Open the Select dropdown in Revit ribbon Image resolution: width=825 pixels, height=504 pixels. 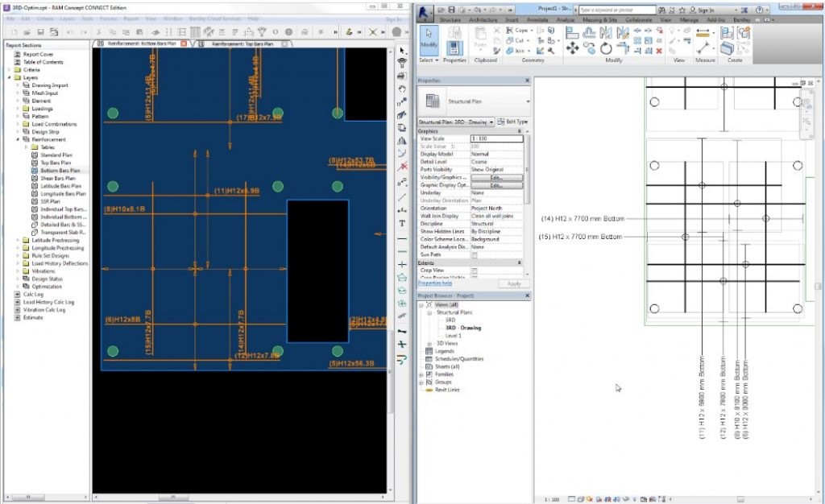pos(429,60)
